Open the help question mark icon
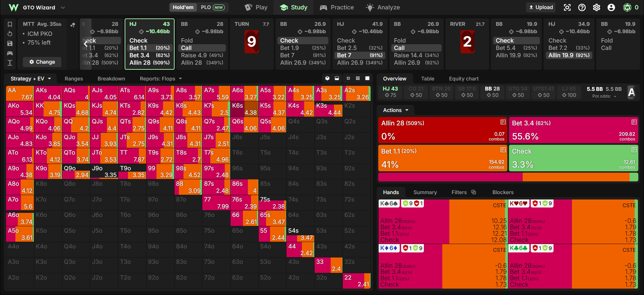 click(x=582, y=7)
